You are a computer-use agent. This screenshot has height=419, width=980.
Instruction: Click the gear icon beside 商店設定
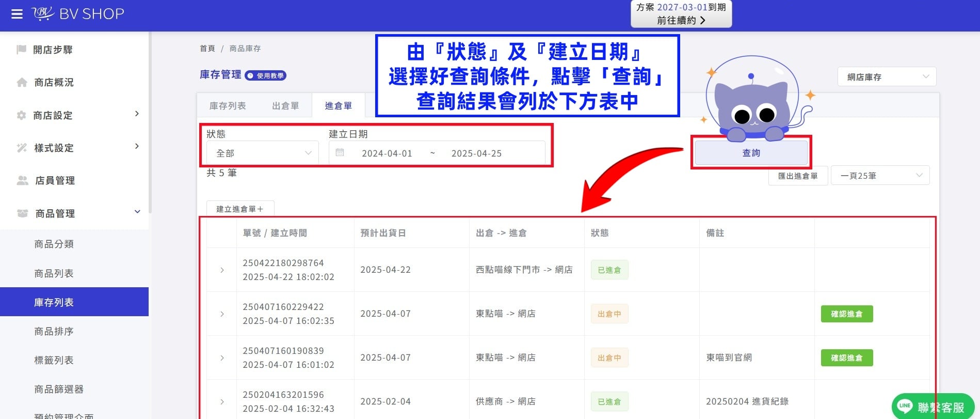click(21, 115)
